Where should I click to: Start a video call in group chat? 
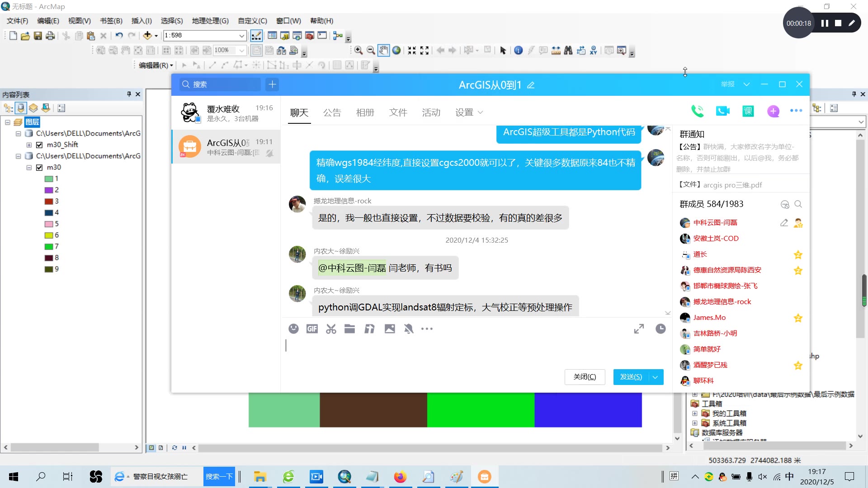[x=722, y=111]
